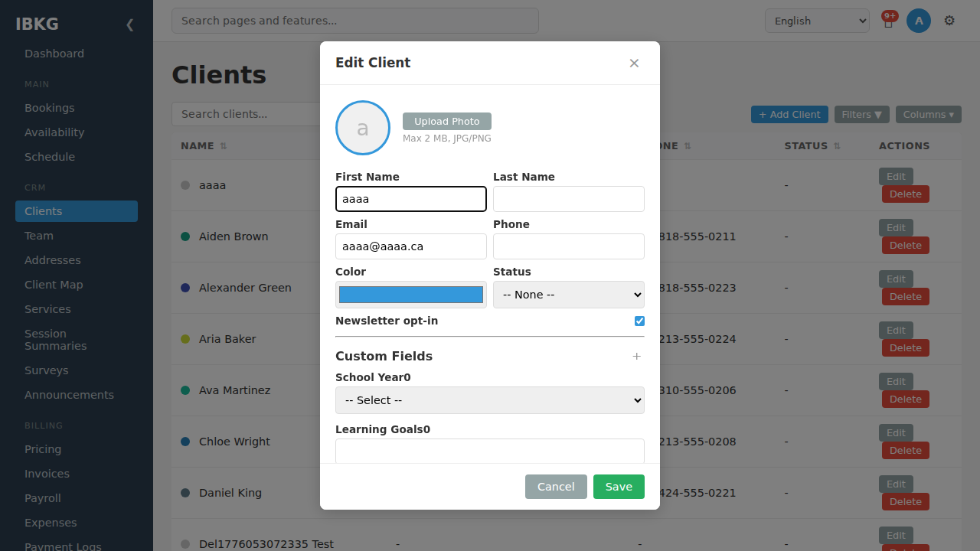Delete the Chloe Wright client
The image size is (980, 551).
click(906, 451)
